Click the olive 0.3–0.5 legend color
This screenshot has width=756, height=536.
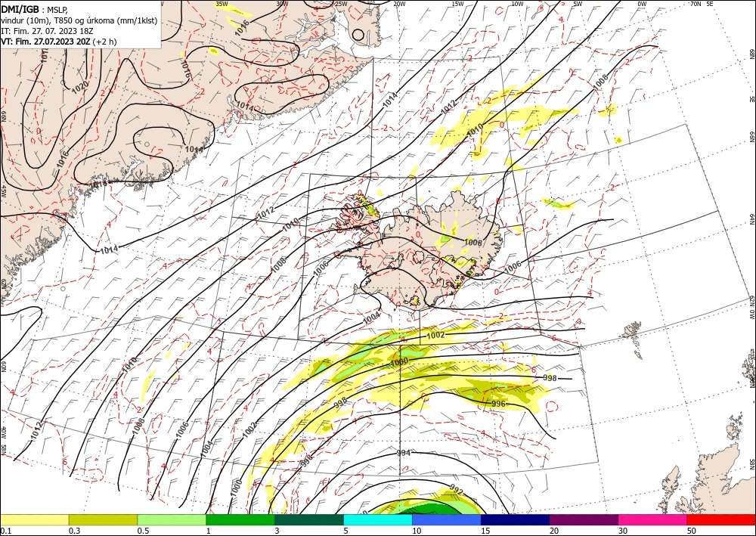[103, 519]
